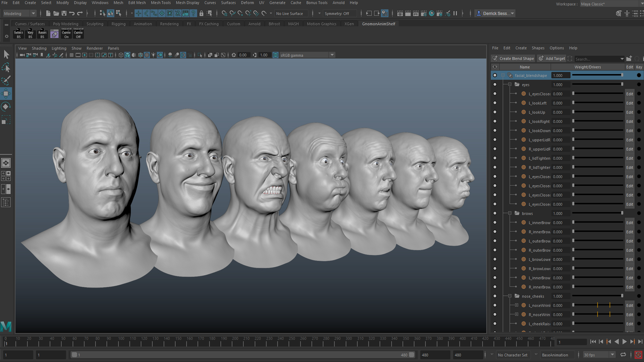Activate the Paint Selection brush tool
Screen dimensions: 644x362
[x=6, y=80]
